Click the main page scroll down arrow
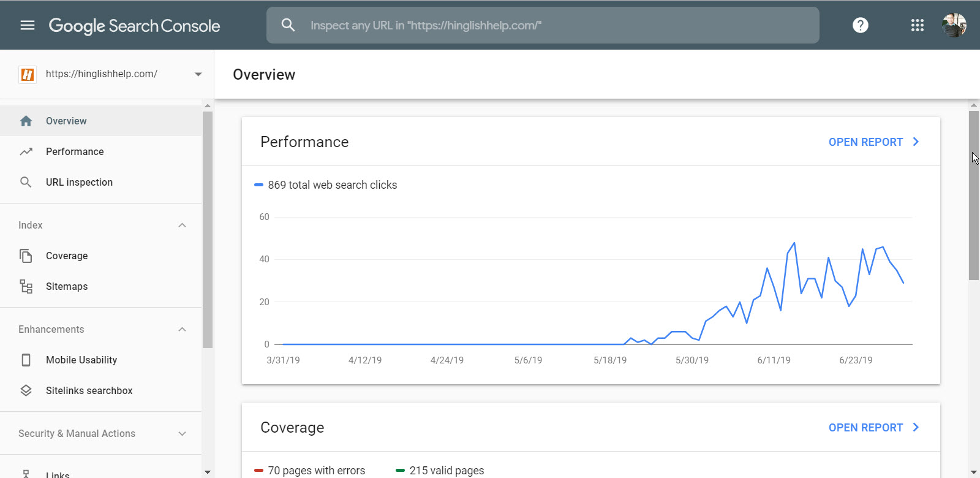The height and width of the screenshot is (478, 980). click(974, 472)
